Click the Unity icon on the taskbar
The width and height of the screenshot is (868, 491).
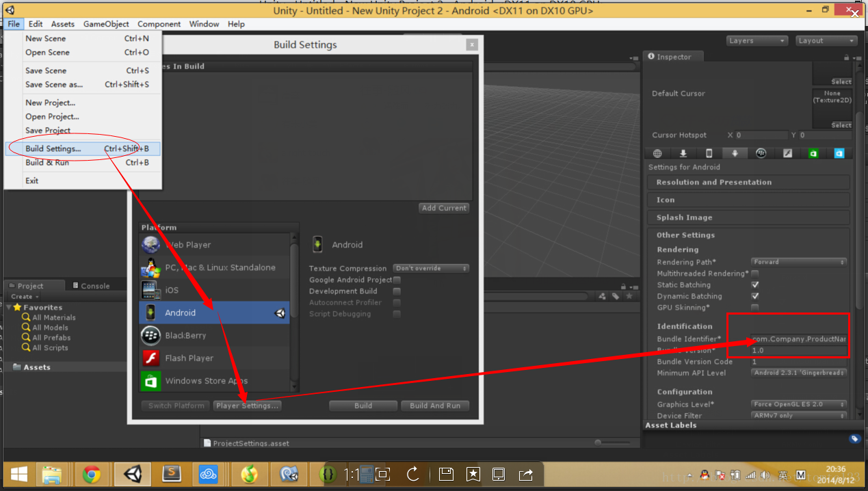click(132, 474)
